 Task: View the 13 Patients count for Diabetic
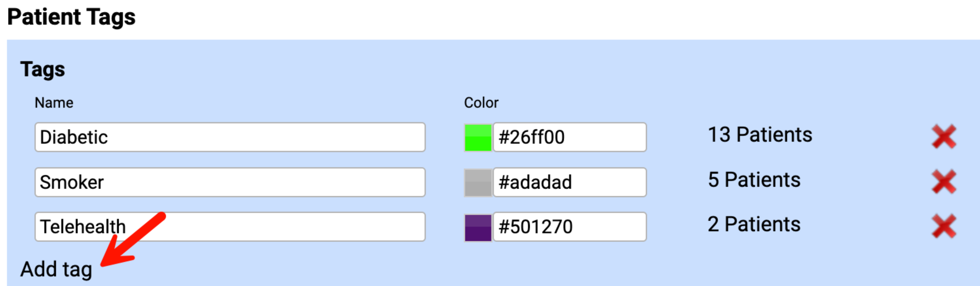click(761, 134)
